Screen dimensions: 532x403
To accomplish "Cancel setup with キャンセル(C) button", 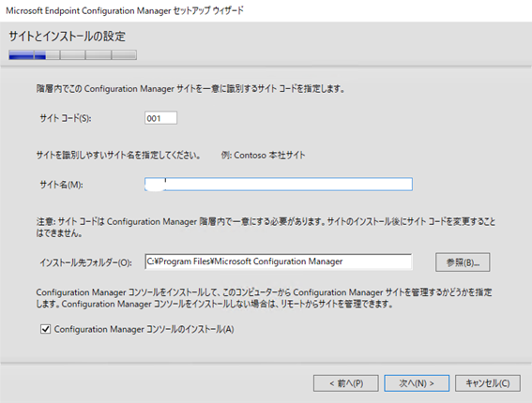I will [x=488, y=383].
